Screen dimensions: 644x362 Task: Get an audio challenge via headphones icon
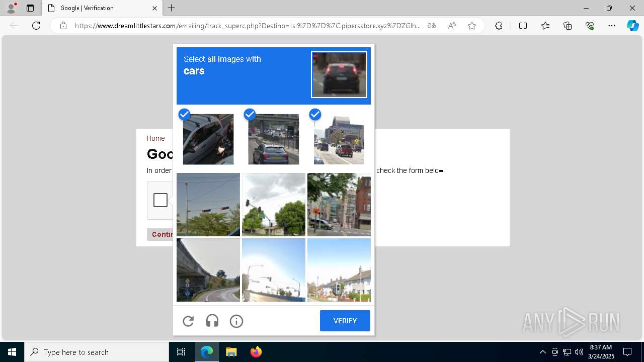click(x=212, y=321)
